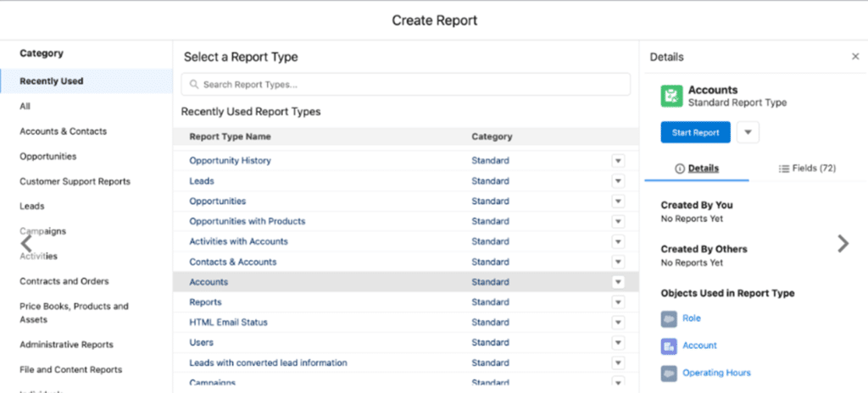Viewport: 868px width, 393px height.
Task: Click the left arrow chevron
Action: pos(26,244)
